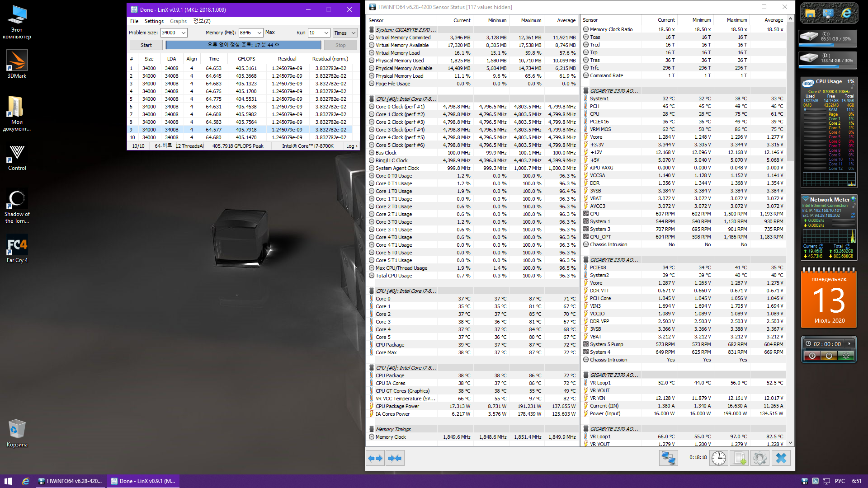The height and width of the screenshot is (488, 868).
Task: Click the blue X close sensors icon
Action: (x=781, y=458)
